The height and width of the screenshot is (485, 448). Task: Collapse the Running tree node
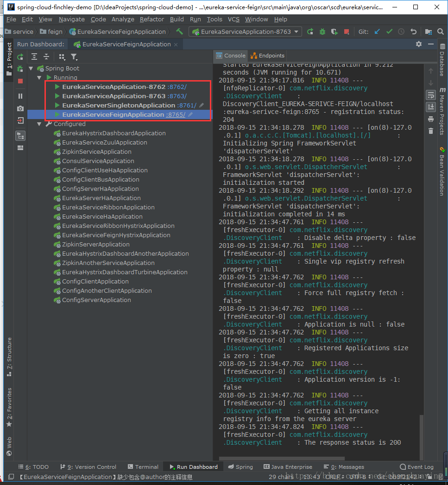tap(39, 78)
